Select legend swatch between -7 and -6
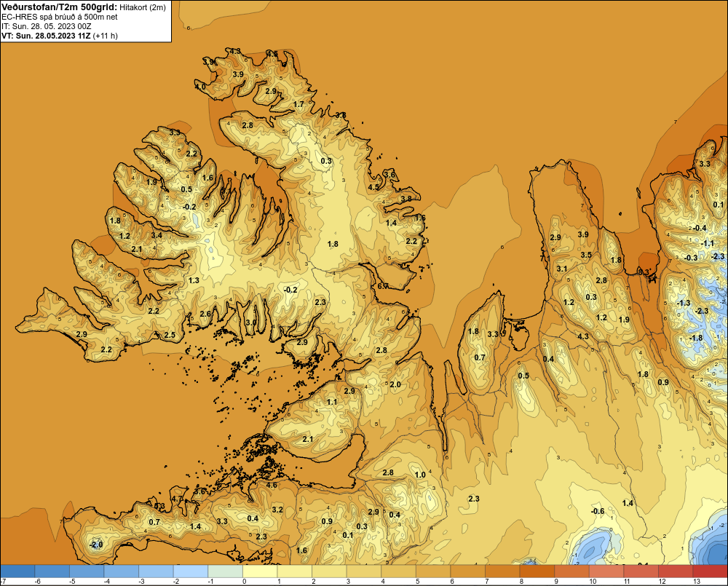This screenshot has width=728, height=586. pos(17,571)
